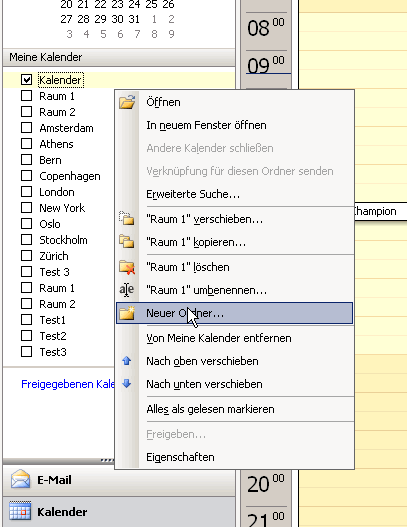Click the open folder icon beside Öffnen
Image resolution: width=407 pixels, height=527 pixels.
(127, 102)
